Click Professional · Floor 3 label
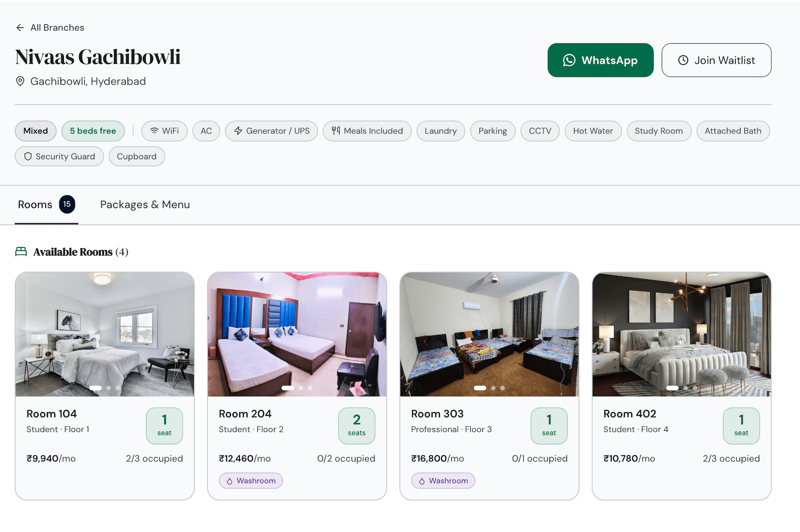 click(451, 430)
